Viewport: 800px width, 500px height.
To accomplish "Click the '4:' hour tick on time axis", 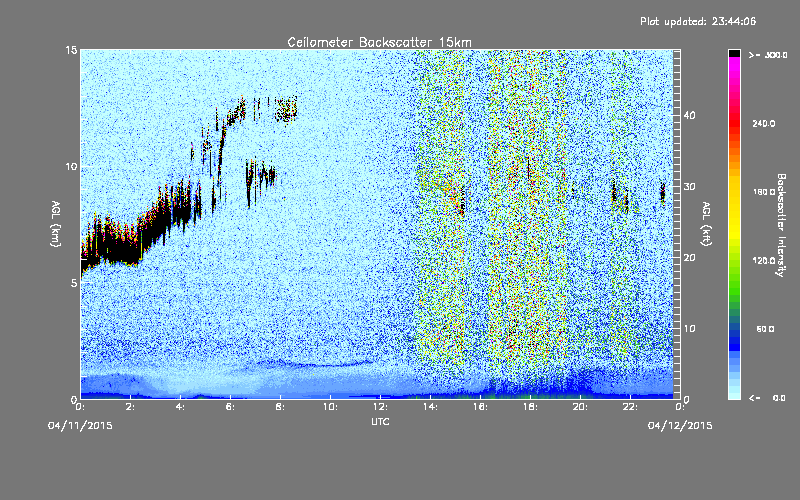I will point(181,407).
